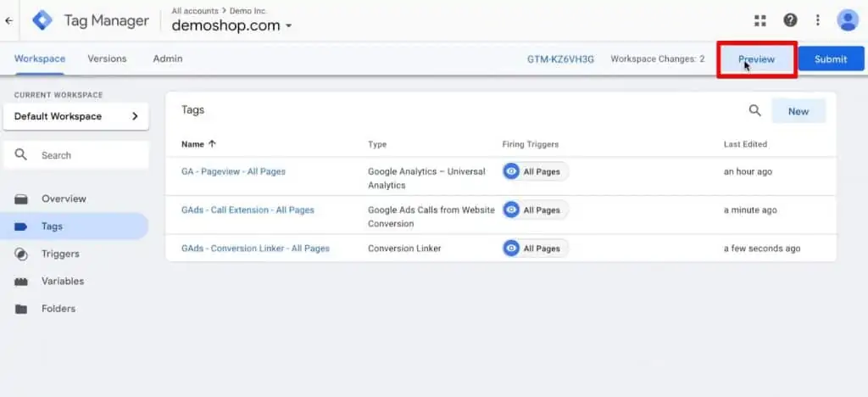The image size is (868, 397).
Task: Click the Last Edited column header
Action: click(x=745, y=144)
